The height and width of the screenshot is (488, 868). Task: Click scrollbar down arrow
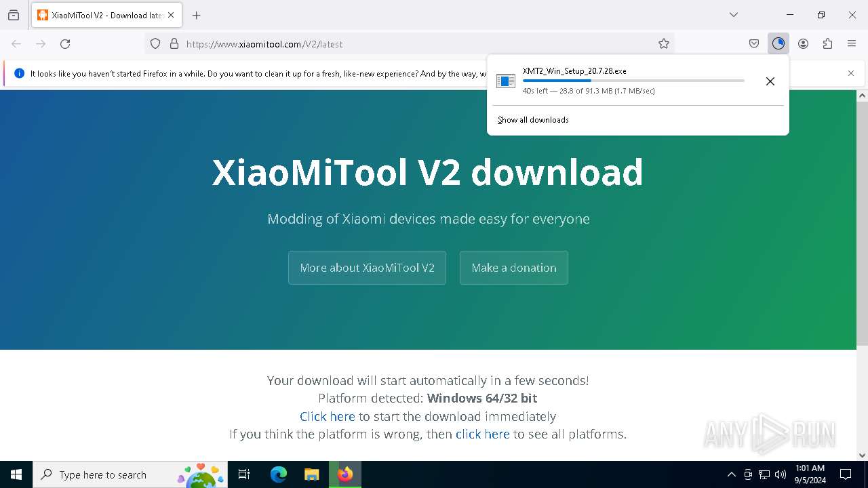pos(862,455)
